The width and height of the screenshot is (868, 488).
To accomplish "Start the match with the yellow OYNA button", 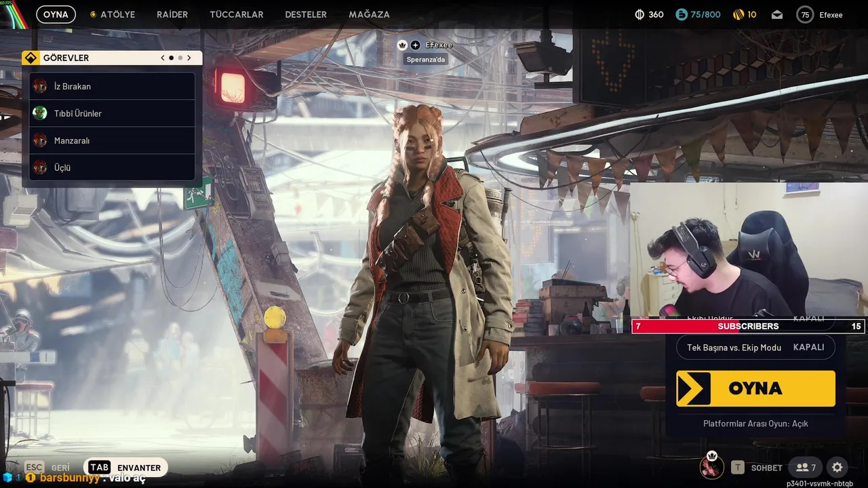I will pyautogui.click(x=755, y=388).
